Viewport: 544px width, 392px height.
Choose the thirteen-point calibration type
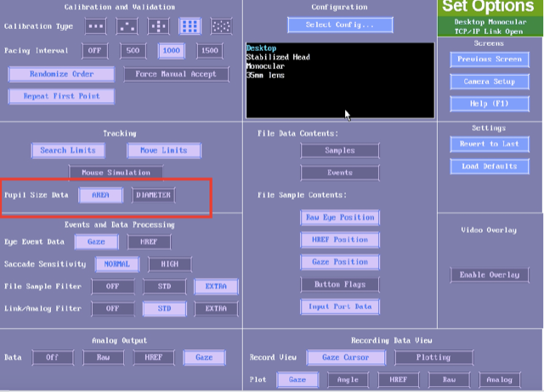[221, 26]
